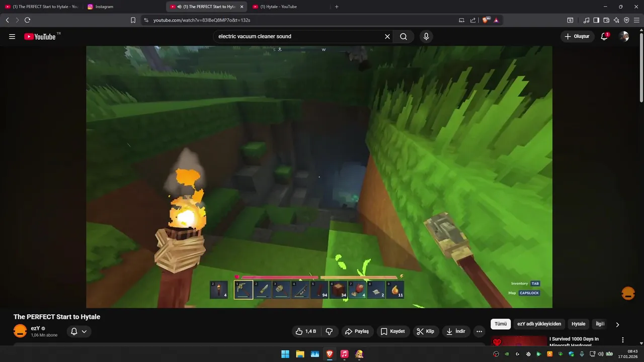
Task: Expand the subscription notification dropdown chevron
Action: pos(85,331)
